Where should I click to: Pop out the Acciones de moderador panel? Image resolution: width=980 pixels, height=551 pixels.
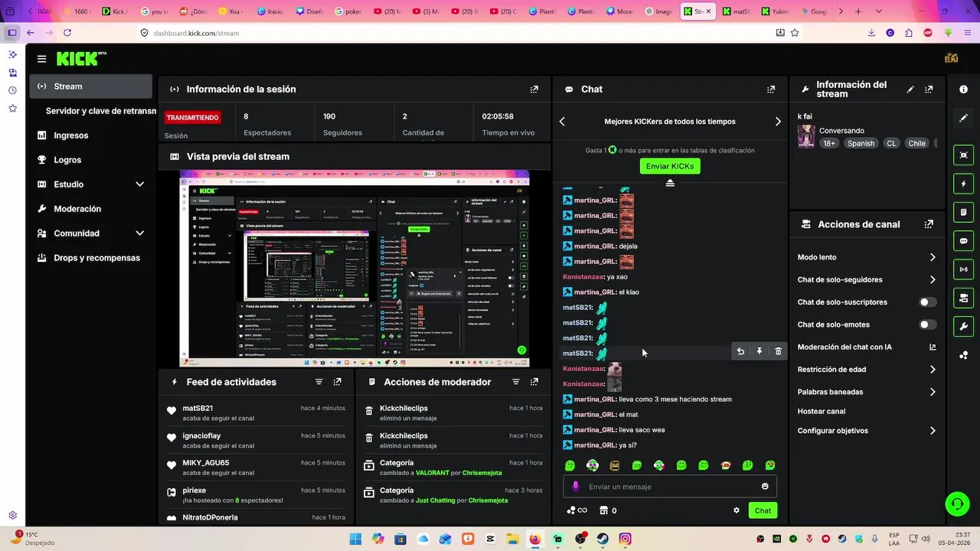point(534,382)
